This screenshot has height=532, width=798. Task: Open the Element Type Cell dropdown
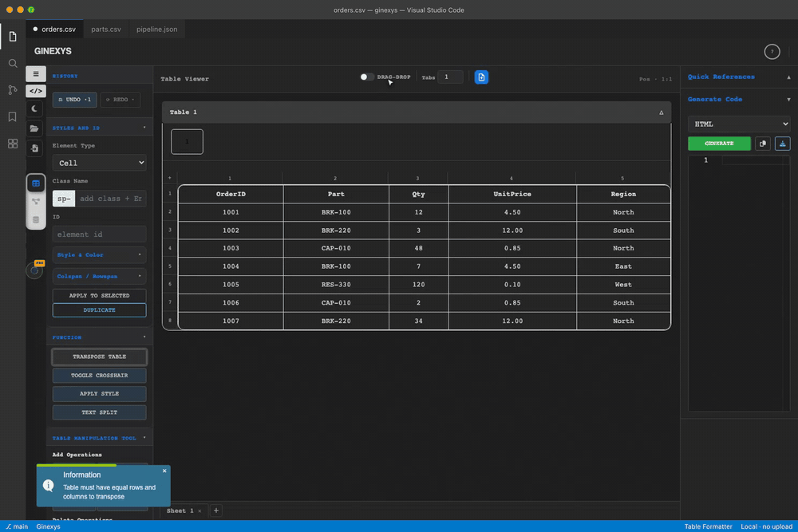click(99, 163)
